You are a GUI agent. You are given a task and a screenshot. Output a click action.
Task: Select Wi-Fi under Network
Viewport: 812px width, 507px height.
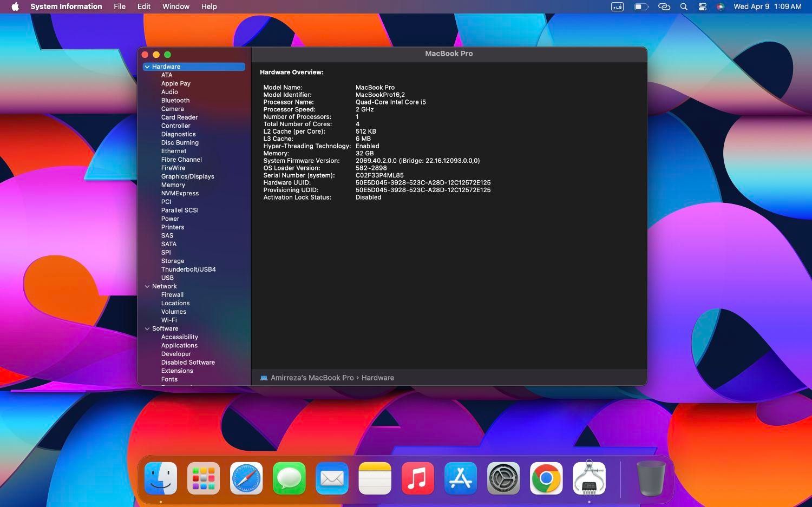[x=169, y=320]
